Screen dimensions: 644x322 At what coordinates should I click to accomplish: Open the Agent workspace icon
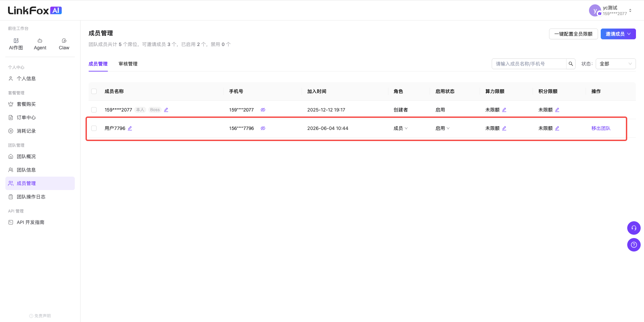pyautogui.click(x=40, y=44)
